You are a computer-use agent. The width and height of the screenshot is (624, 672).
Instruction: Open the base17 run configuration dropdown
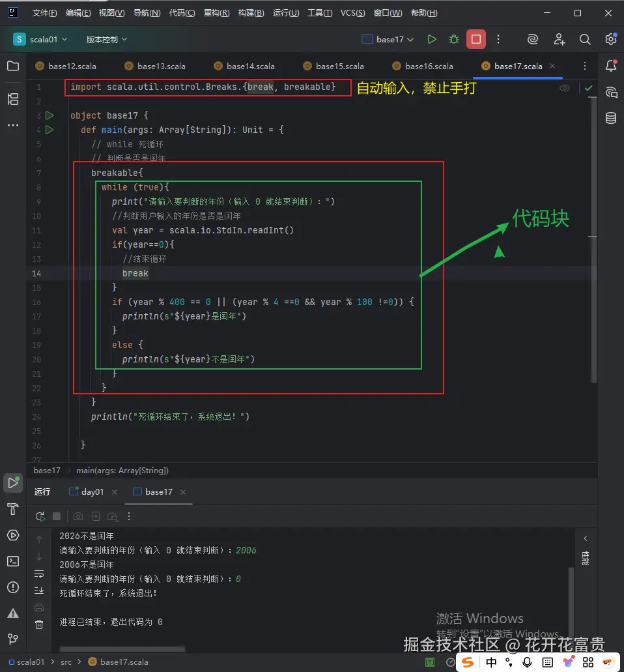coord(388,39)
